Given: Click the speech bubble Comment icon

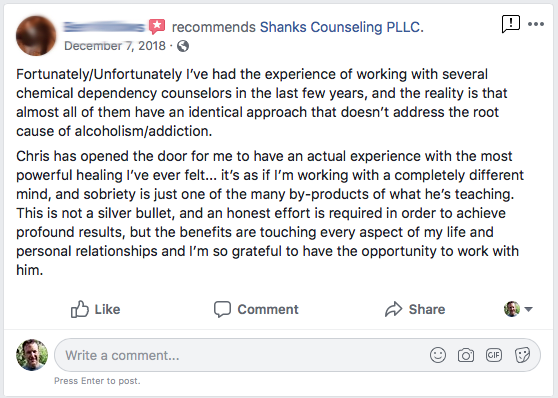Looking at the screenshot, I should [x=222, y=309].
